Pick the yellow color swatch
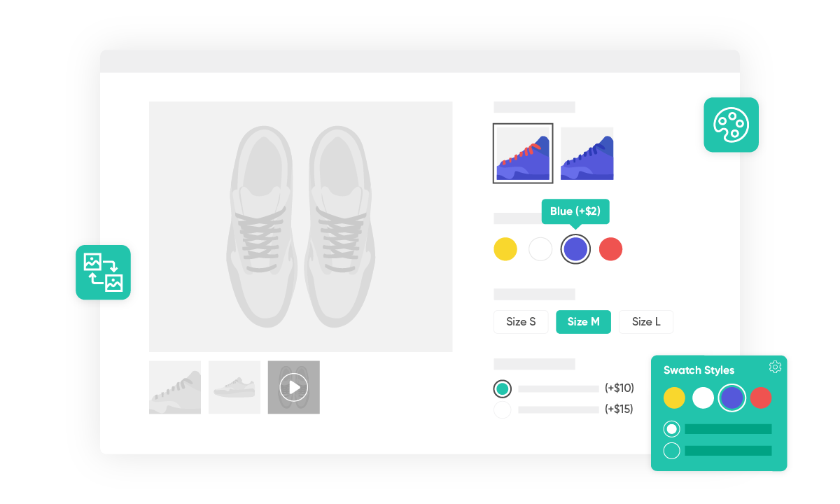The image size is (840, 504). (x=505, y=248)
